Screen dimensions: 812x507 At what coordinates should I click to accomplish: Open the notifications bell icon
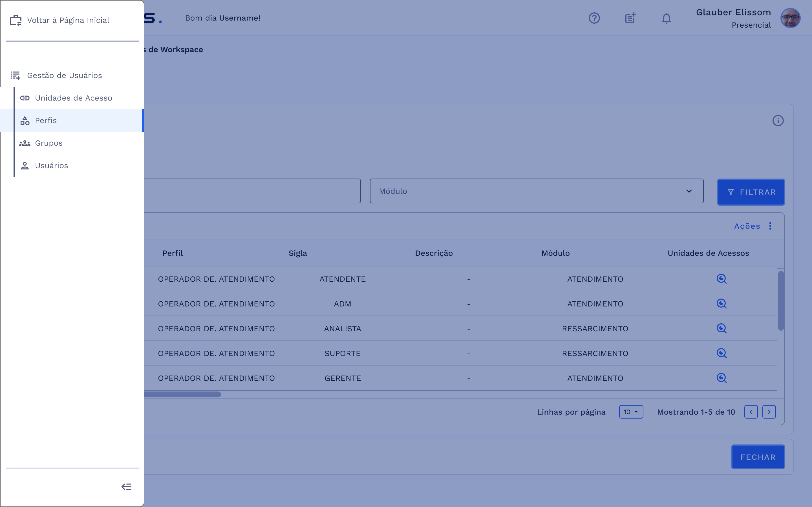coord(667,18)
